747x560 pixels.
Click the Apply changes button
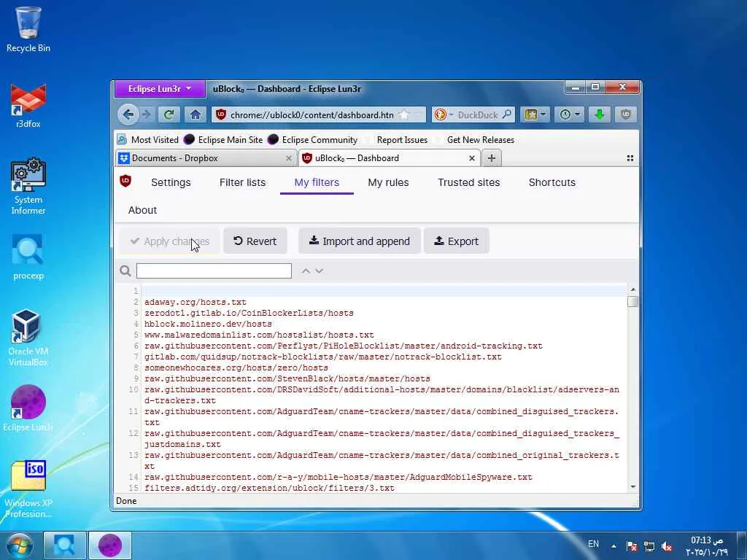(169, 241)
